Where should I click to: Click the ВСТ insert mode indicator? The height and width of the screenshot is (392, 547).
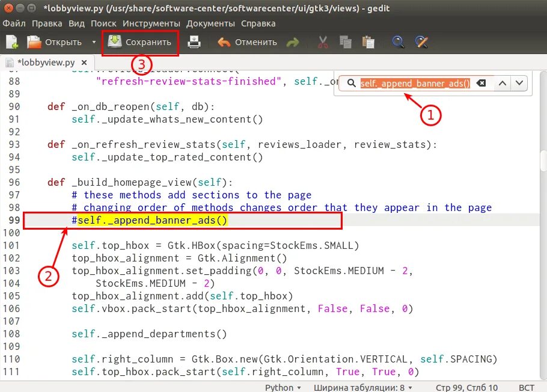[527, 387]
